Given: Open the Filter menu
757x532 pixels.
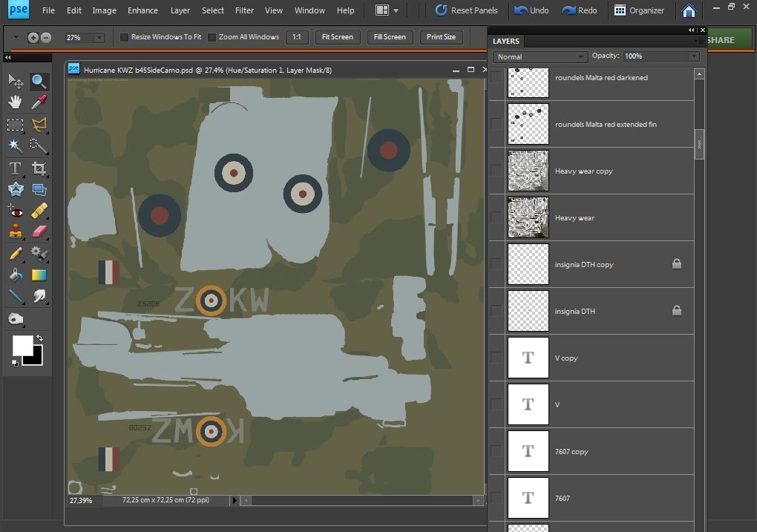Looking at the screenshot, I should coord(244,10).
